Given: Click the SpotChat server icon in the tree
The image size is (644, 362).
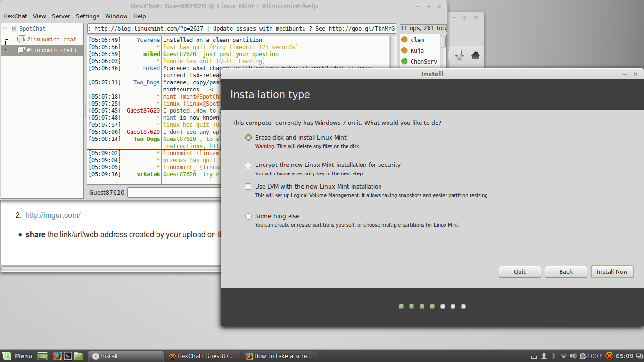Looking at the screenshot, I should click(x=14, y=29).
